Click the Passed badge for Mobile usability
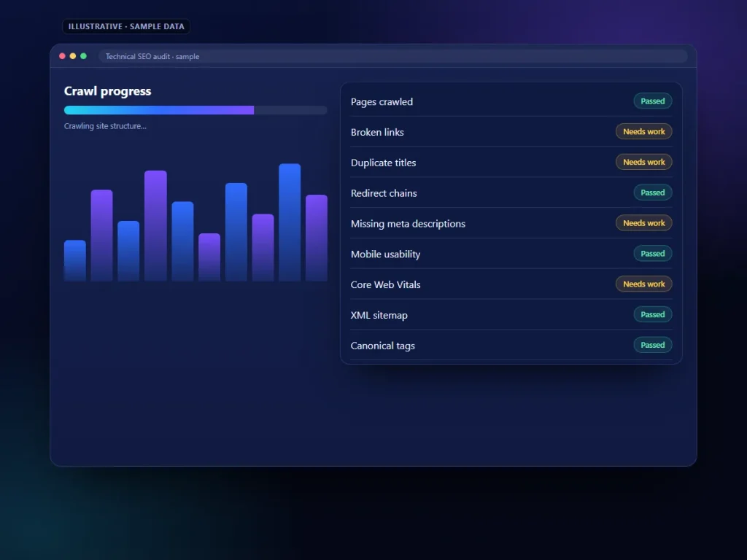Viewport: 747px width, 560px height. 653,253
